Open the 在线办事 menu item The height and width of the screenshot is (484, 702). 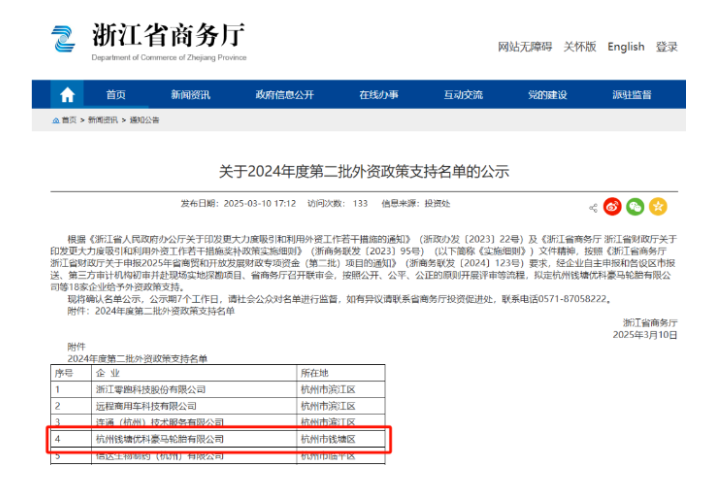click(379, 95)
